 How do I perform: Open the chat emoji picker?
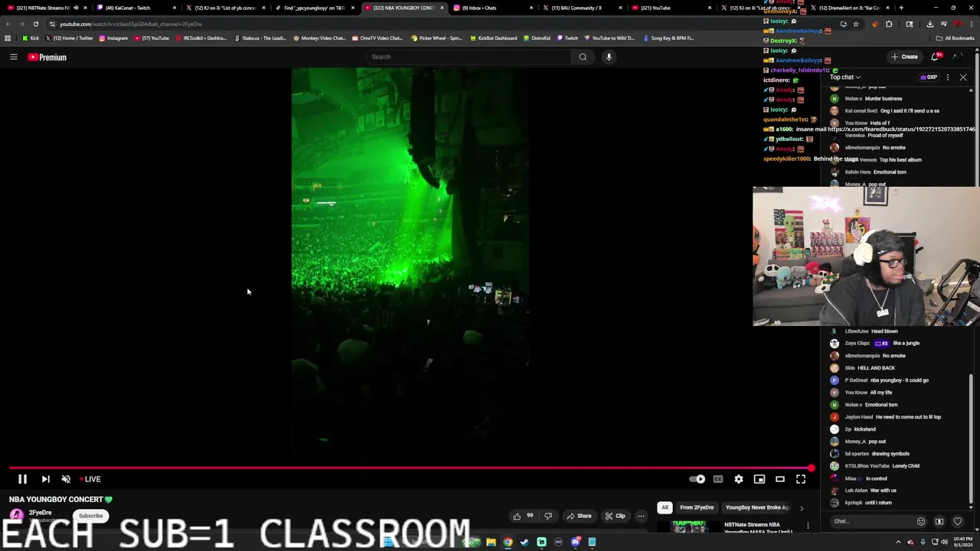click(x=921, y=521)
